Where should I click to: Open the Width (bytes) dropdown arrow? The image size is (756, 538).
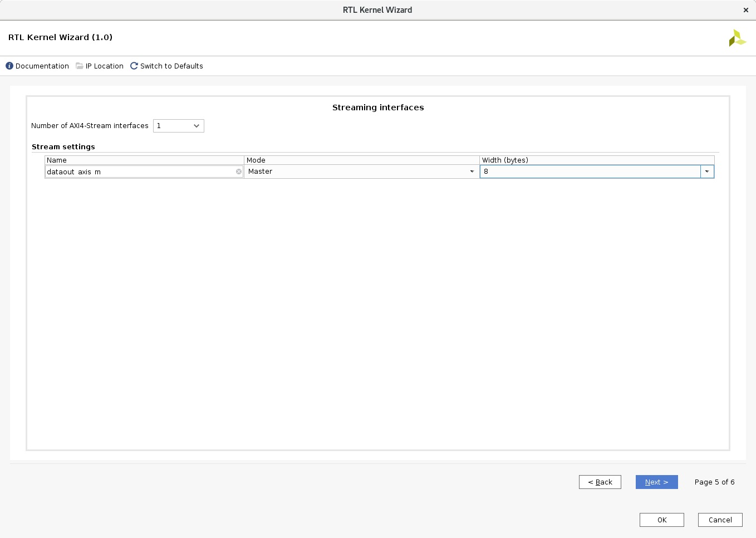(x=707, y=172)
